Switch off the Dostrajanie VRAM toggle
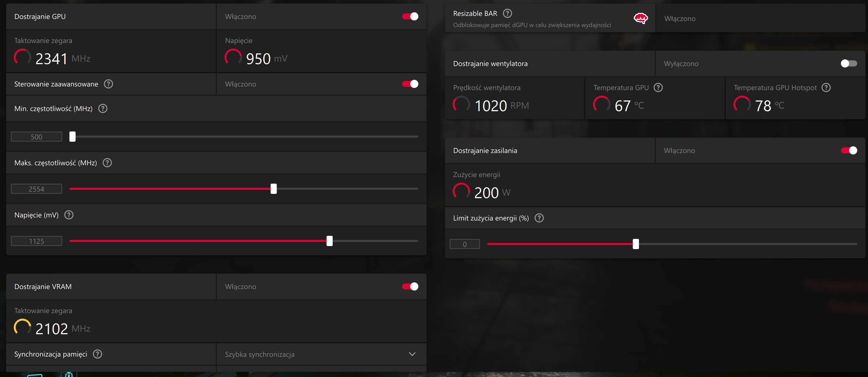 410,287
